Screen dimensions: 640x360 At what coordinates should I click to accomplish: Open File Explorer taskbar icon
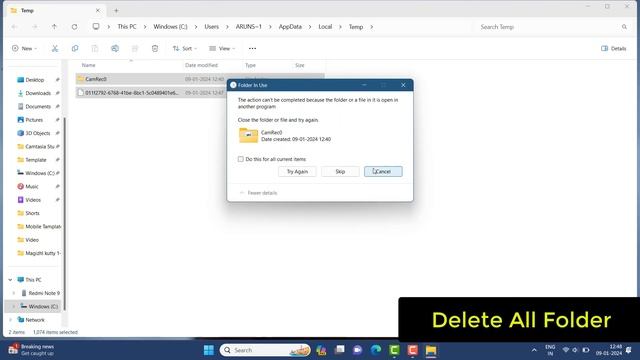(x=431, y=350)
